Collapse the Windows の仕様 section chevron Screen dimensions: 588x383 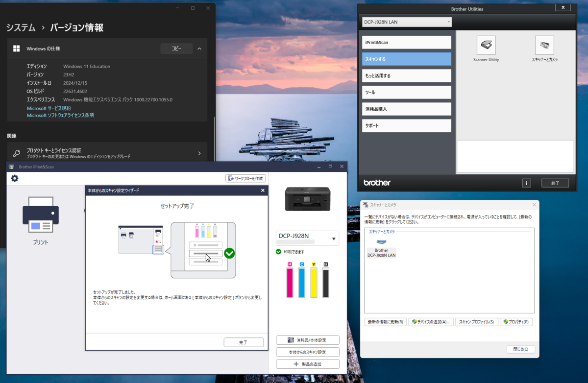[x=199, y=48]
